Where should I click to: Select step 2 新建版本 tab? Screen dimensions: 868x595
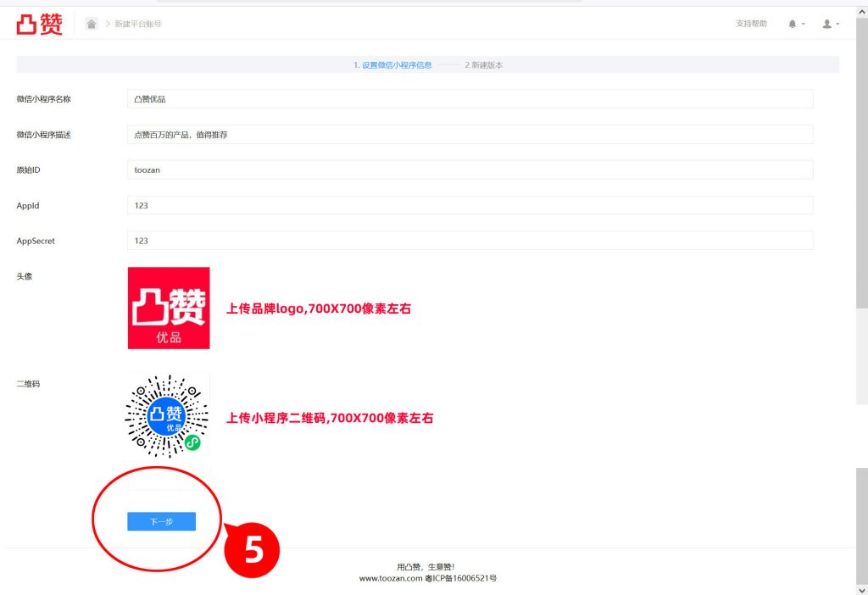[x=484, y=64]
